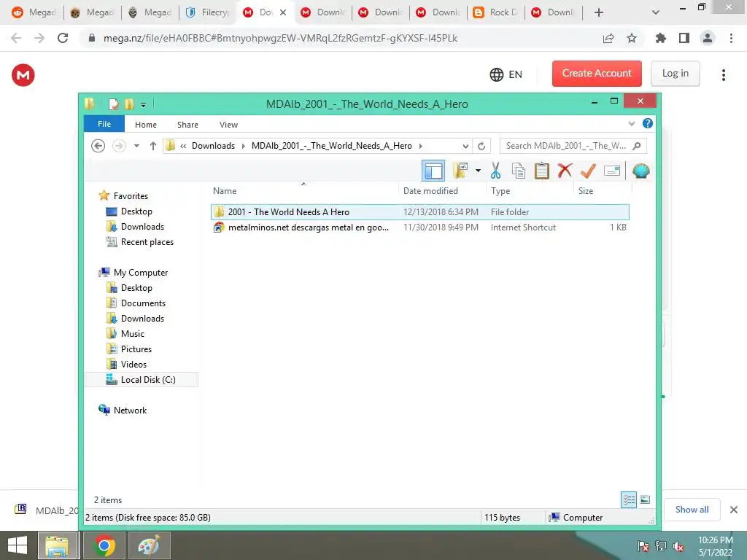This screenshot has width=747, height=560.
Task: Click the MEGA logo
Action: coord(23,75)
